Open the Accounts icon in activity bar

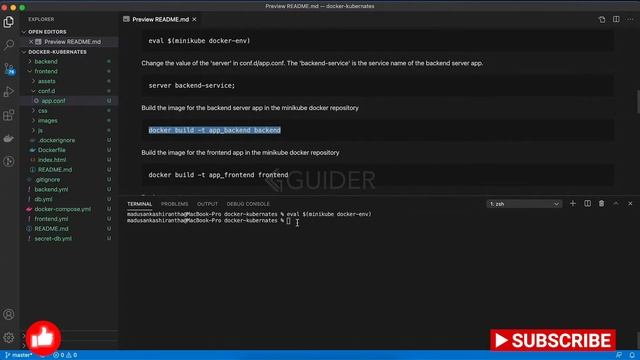point(9,314)
